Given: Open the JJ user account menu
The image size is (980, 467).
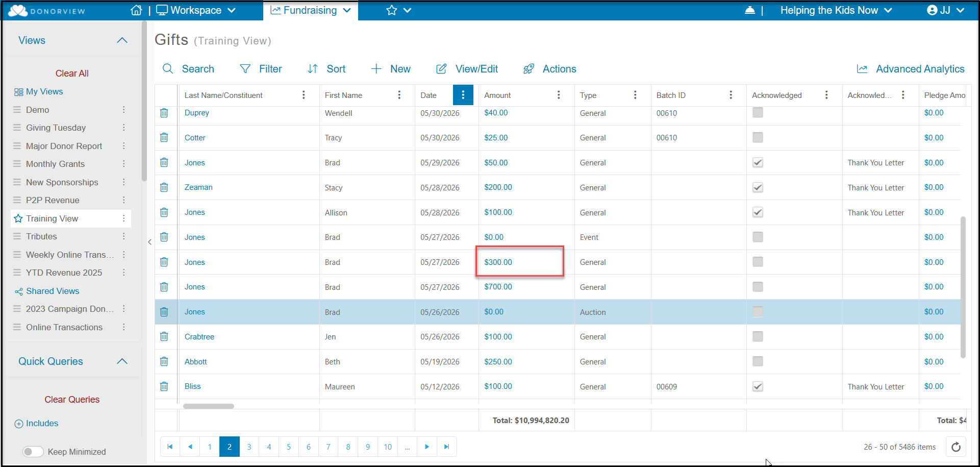Looking at the screenshot, I should pos(945,10).
